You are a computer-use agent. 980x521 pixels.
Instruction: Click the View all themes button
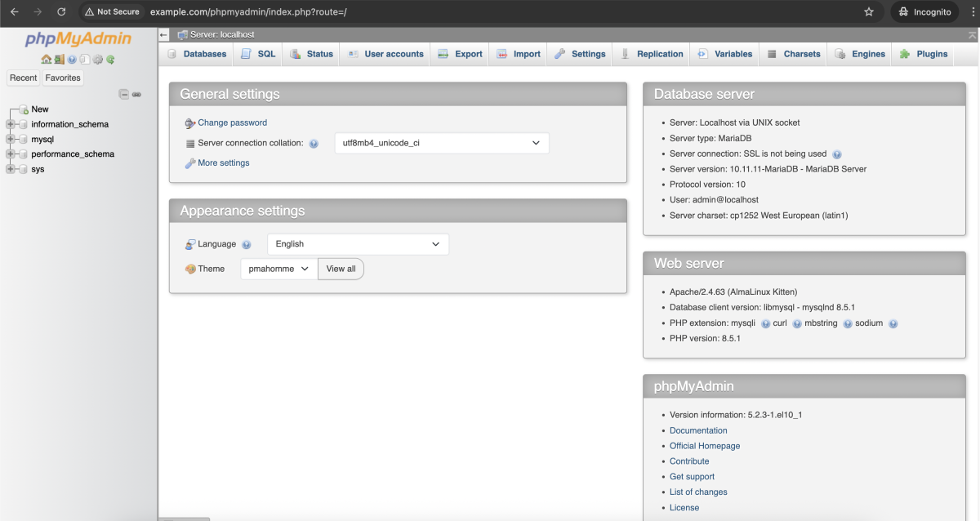(x=341, y=269)
